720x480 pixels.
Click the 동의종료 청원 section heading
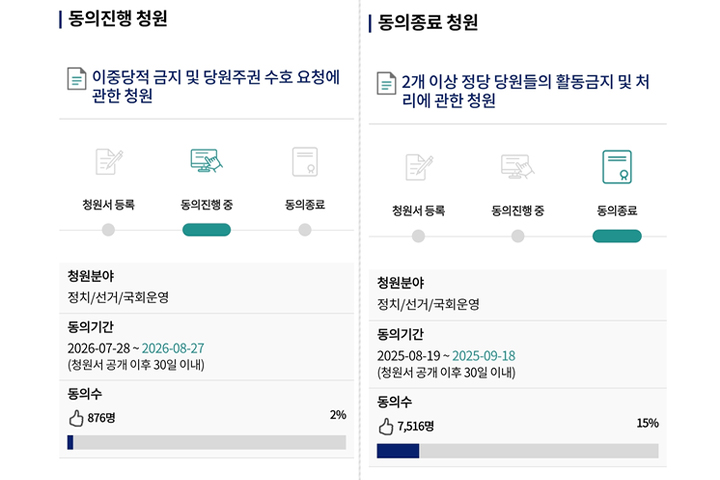428,22
